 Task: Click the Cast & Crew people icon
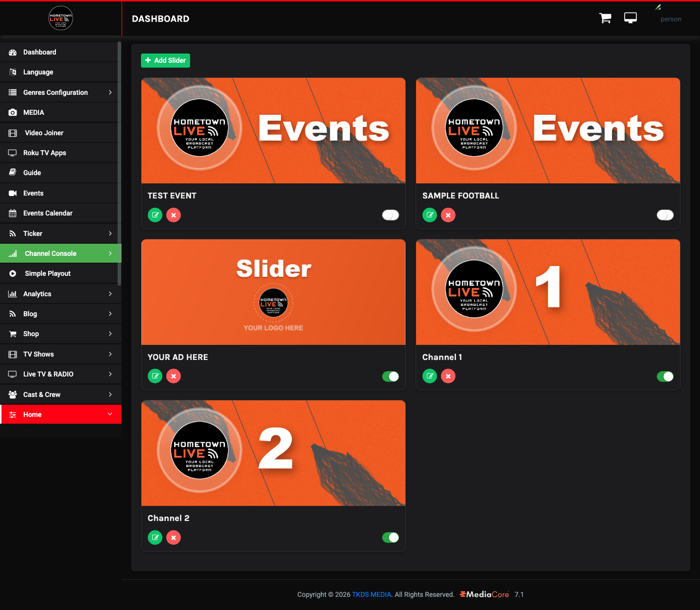click(13, 395)
